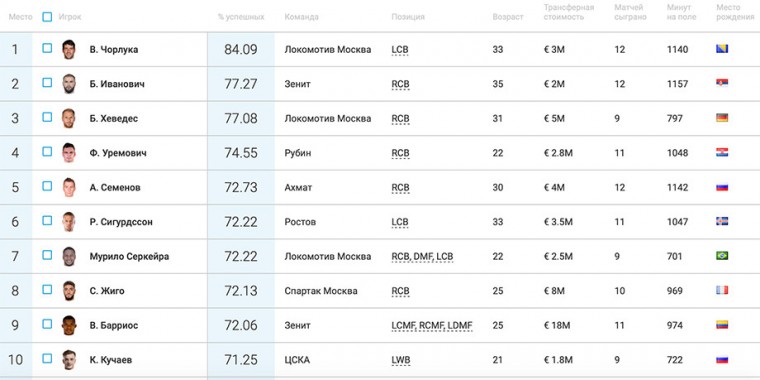The width and height of the screenshot is (760, 380).
Task: Open the Мурило Серкейра player link
Action: (129, 256)
